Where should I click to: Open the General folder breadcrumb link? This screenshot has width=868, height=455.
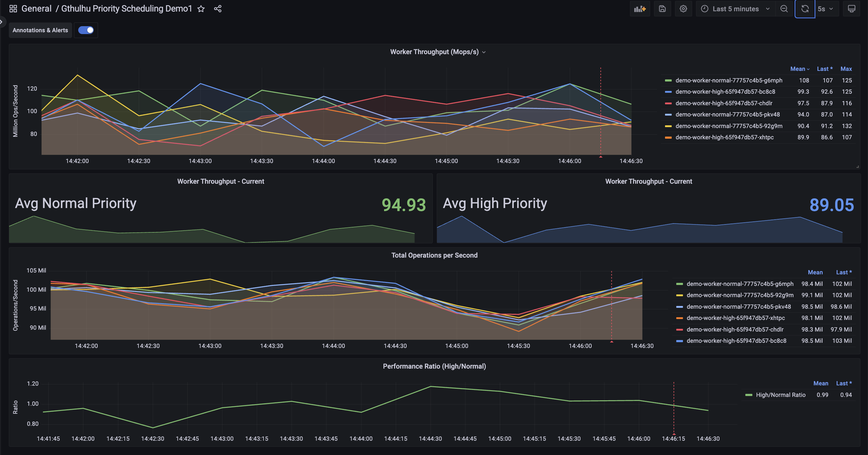click(x=37, y=9)
